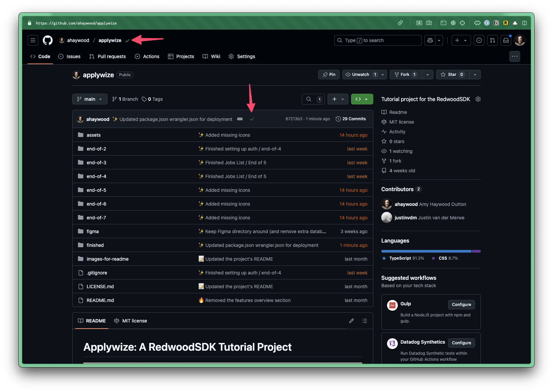Open contributor justinvdm's profile
This screenshot has height=392, width=553.
tap(406, 217)
